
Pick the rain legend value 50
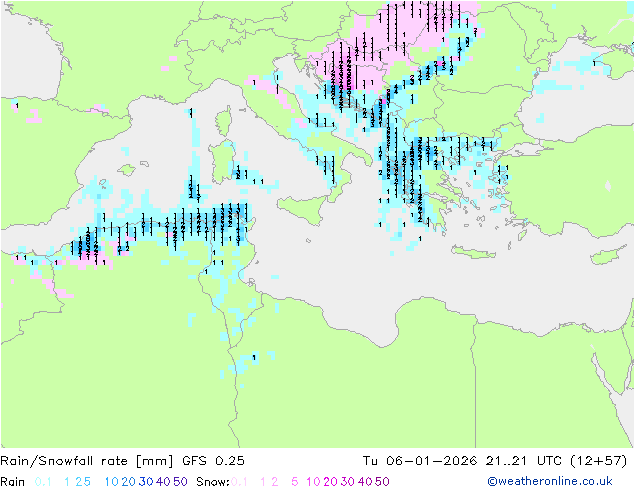point(180,482)
